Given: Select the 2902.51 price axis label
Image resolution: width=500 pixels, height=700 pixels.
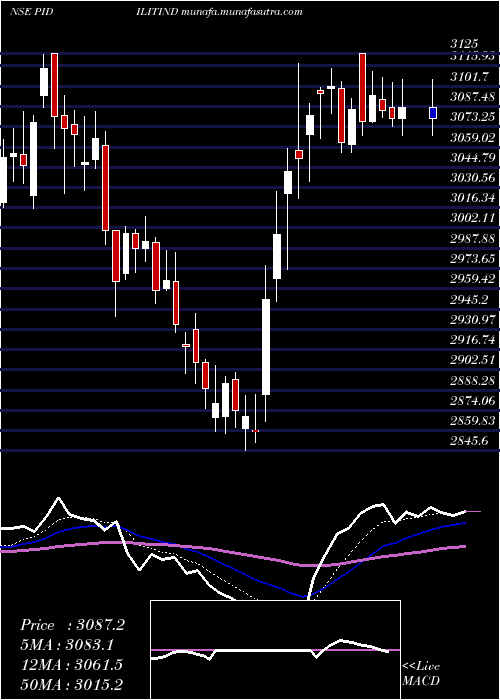Looking at the screenshot, I should click(x=472, y=360).
